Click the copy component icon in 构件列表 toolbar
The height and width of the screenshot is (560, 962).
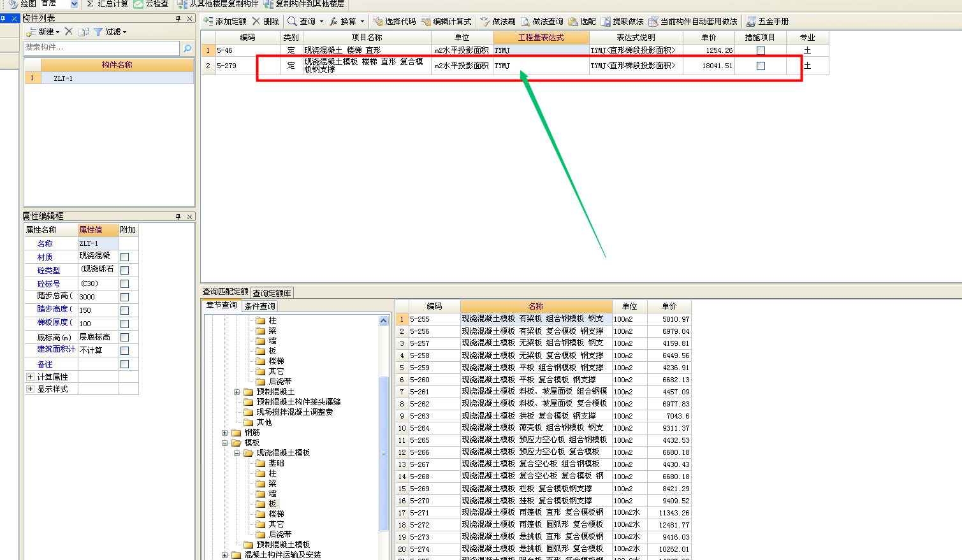click(84, 31)
